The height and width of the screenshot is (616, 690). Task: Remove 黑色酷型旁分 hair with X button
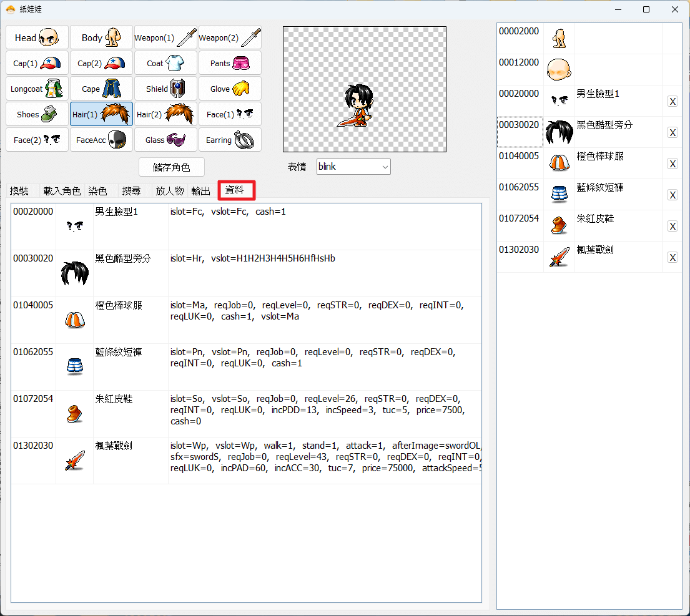click(x=673, y=132)
